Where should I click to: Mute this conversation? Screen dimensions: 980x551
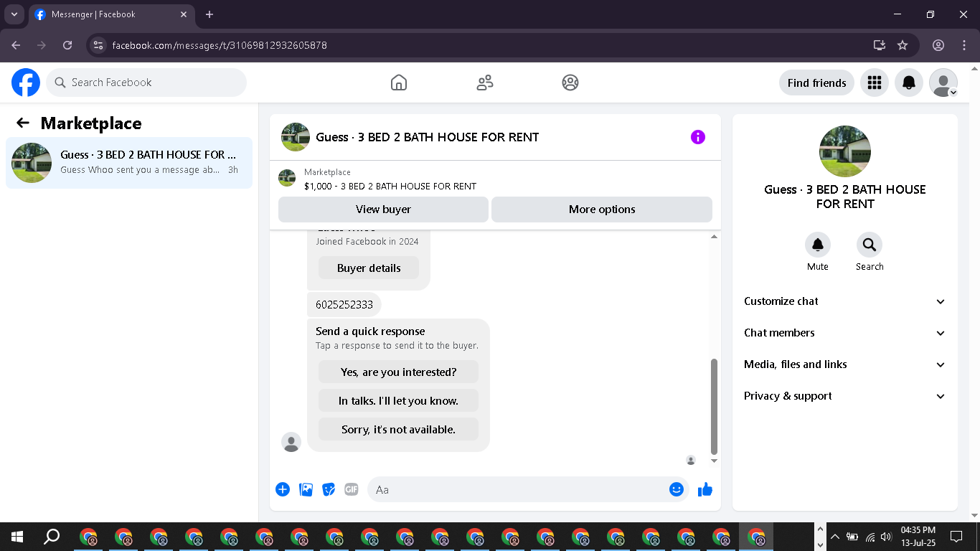818,245
